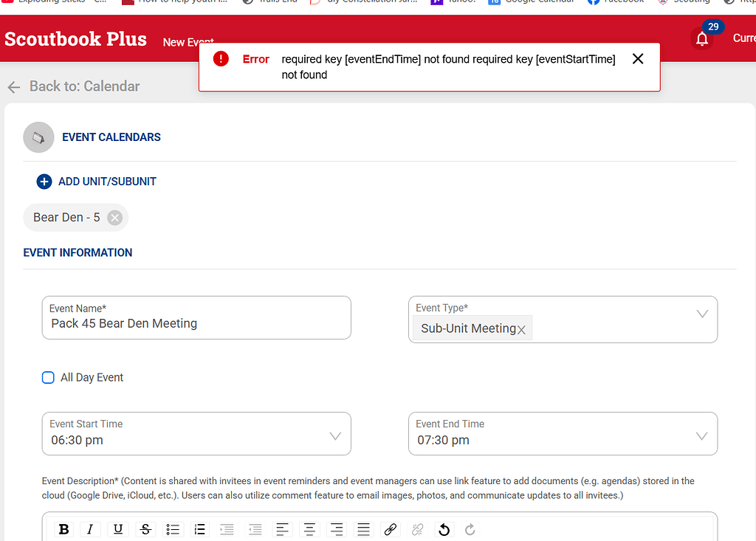Apply strikethrough formatting
756x541 pixels.
tap(145, 529)
